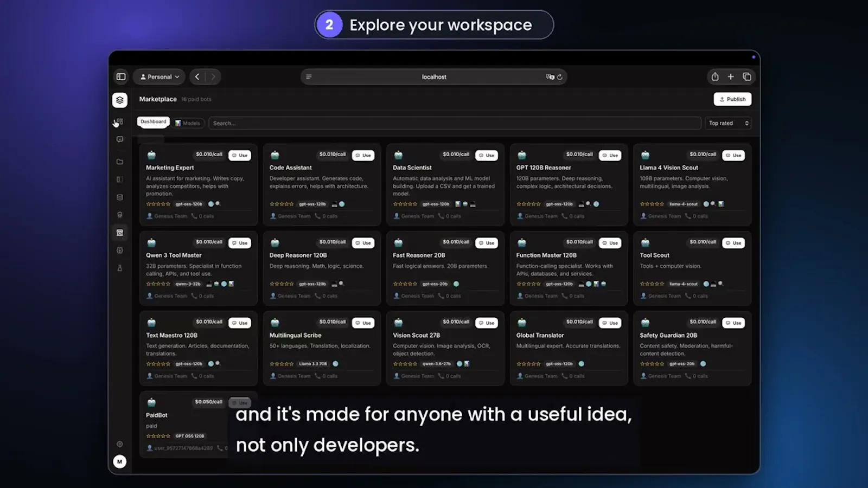Click the Publish button
Viewport: 868px width, 488px height.
click(732, 99)
